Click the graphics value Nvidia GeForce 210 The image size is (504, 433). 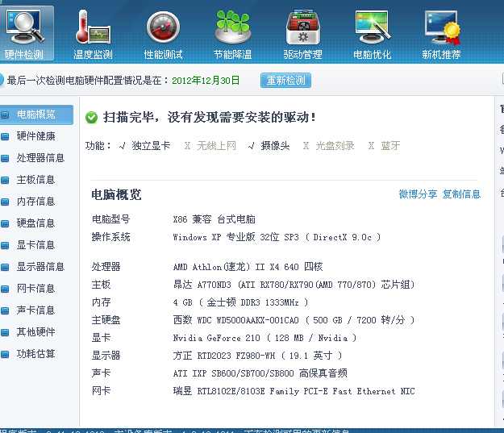pyautogui.click(x=264, y=338)
